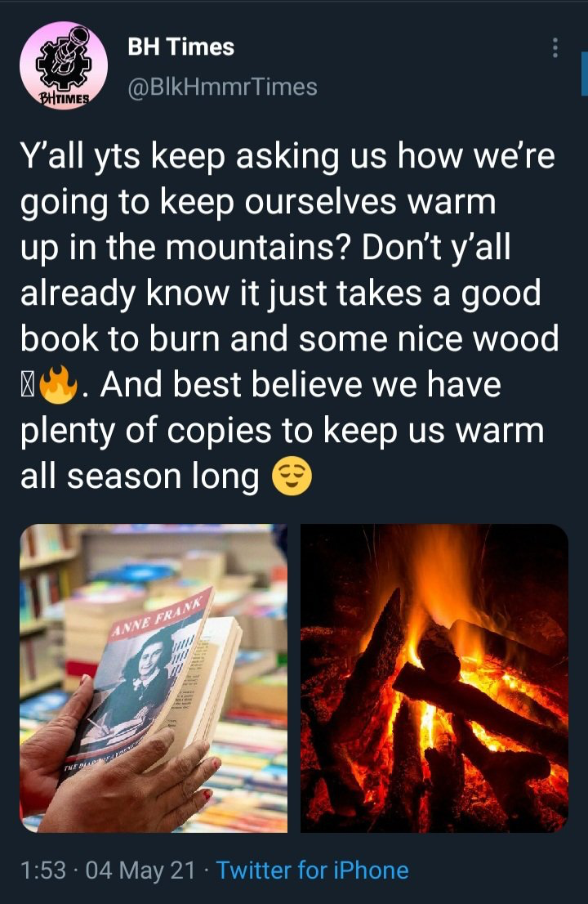Viewport: 588px width, 904px height.
Task: Tap the tweet's first line starting "Y'all yts"
Action: tap(287, 157)
